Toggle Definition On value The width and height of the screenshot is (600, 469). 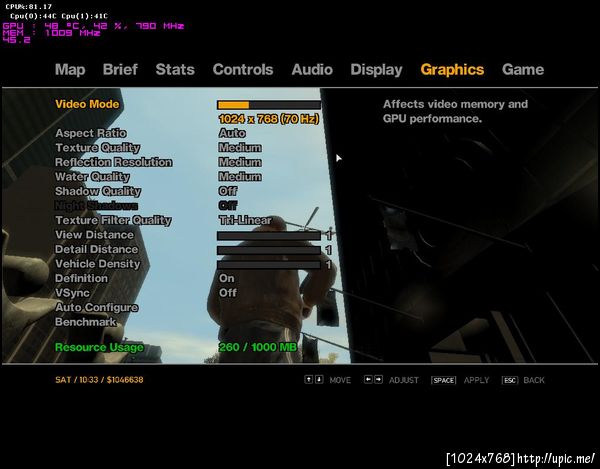pyautogui.click(x=227, y=278)
